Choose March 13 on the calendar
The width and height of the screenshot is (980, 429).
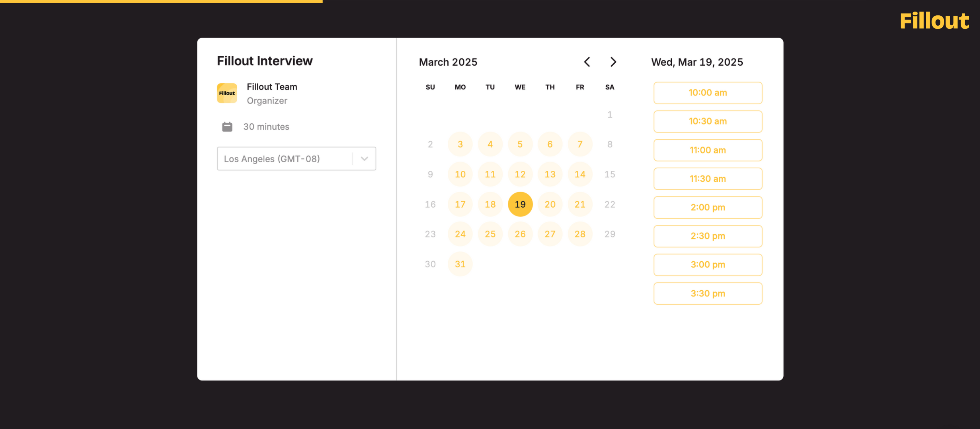550,174
